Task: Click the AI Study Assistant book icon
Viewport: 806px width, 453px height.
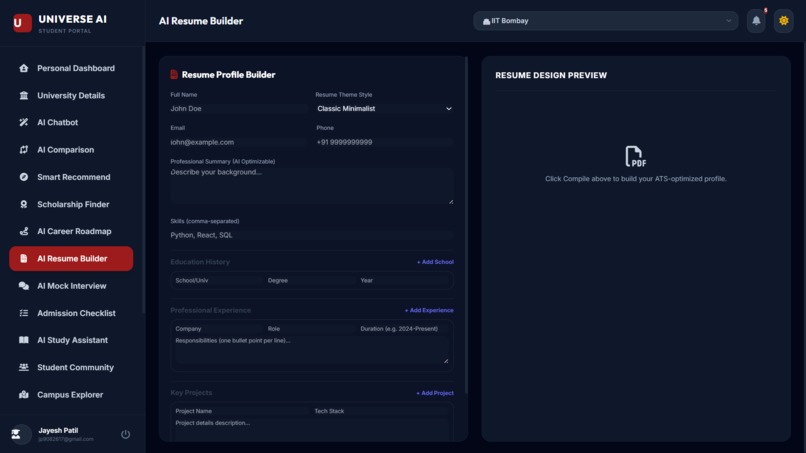Action: point(24,340)
